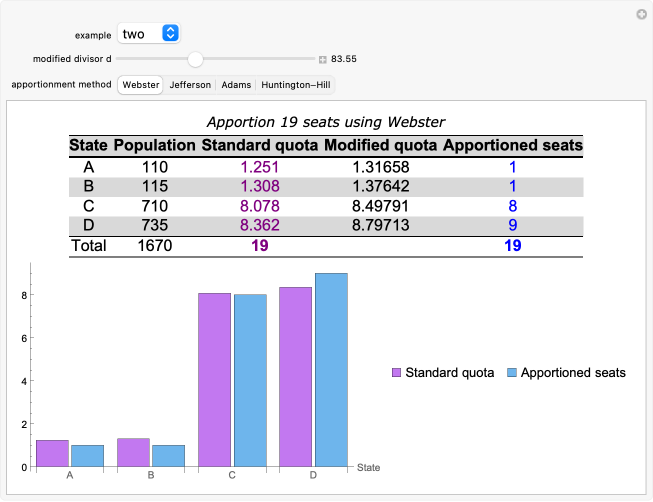Expand the slider controls plus icon
The width and height of the screenshot is (653, 502).
pos(323,59)
